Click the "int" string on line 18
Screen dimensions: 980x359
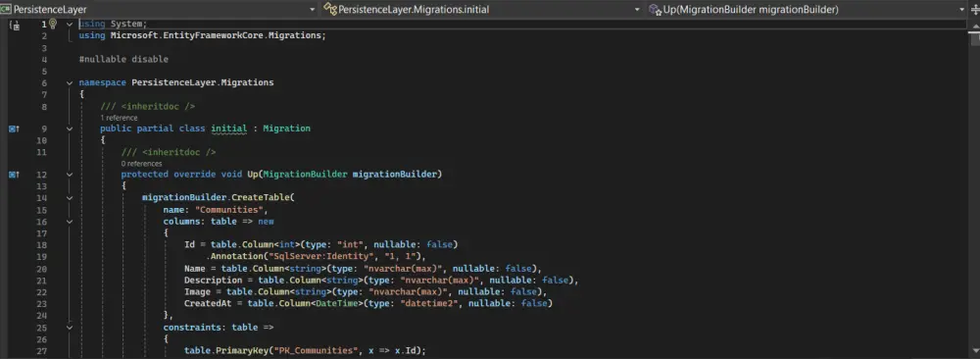350,244
